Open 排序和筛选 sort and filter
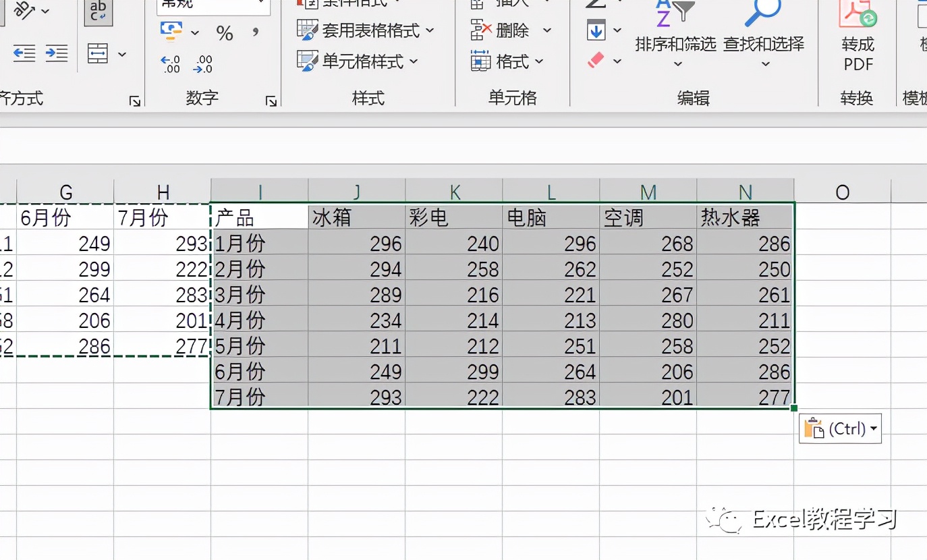Viewport: 927px width, 560px height. pos(676,34)
